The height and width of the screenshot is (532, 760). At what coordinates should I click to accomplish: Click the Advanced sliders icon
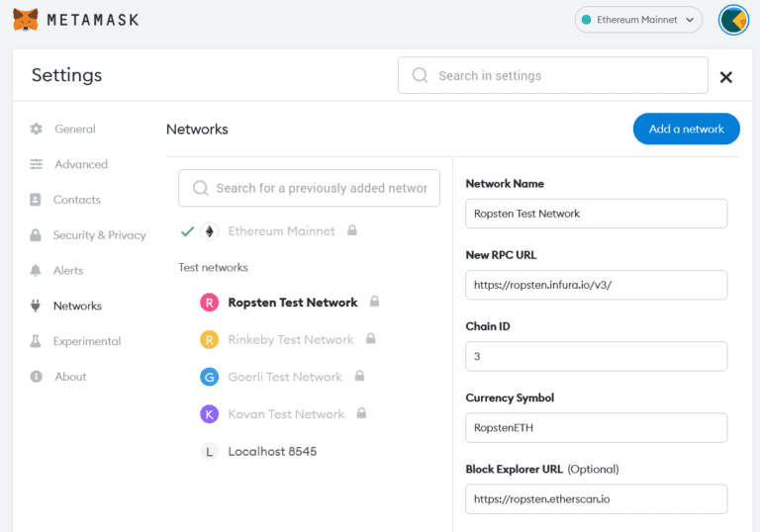point(36,164)
